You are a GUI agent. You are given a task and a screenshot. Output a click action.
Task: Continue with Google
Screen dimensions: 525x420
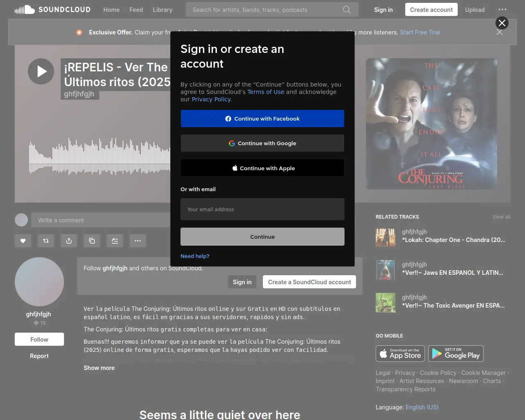coord(262,143)
